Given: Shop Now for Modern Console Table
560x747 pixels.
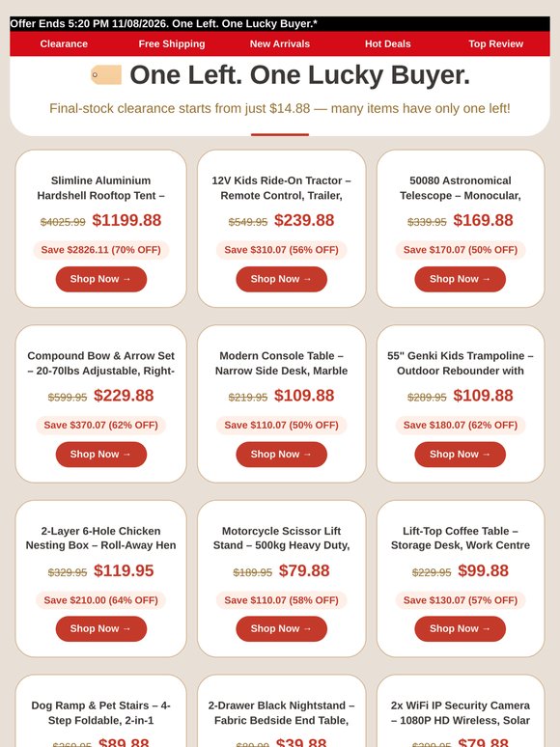Looking at the screenshot, I should click(x=282, y=455).
